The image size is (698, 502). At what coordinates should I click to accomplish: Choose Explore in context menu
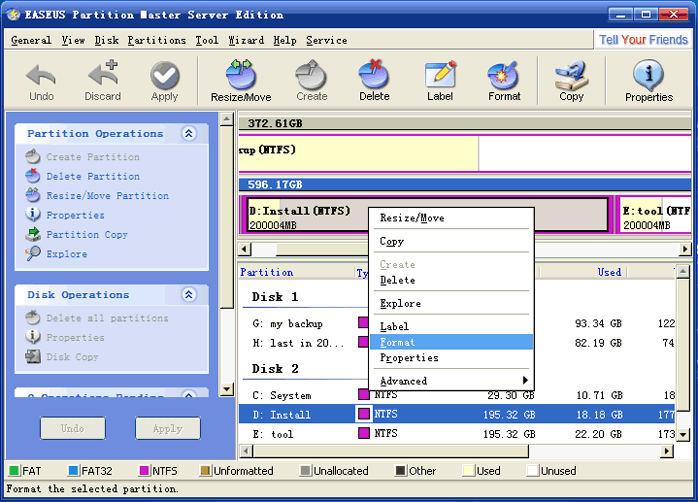pyautogui.click(x=451, y=304)
